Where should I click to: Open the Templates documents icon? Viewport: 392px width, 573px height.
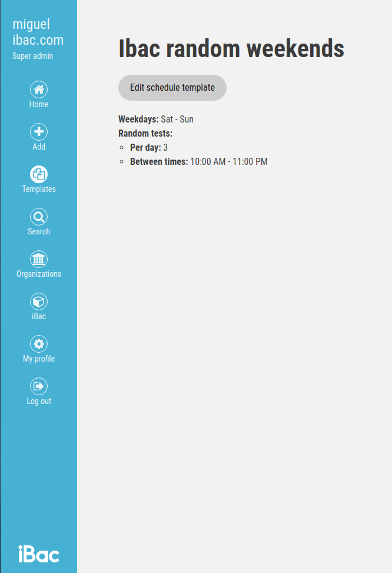39,174
